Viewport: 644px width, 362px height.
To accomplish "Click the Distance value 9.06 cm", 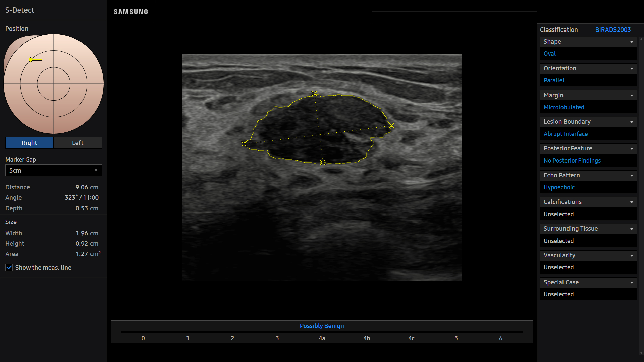I will (x=87, y=187).
